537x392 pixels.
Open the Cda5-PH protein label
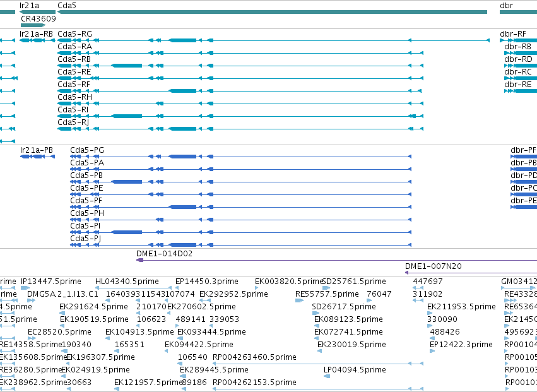click(87, 213)
